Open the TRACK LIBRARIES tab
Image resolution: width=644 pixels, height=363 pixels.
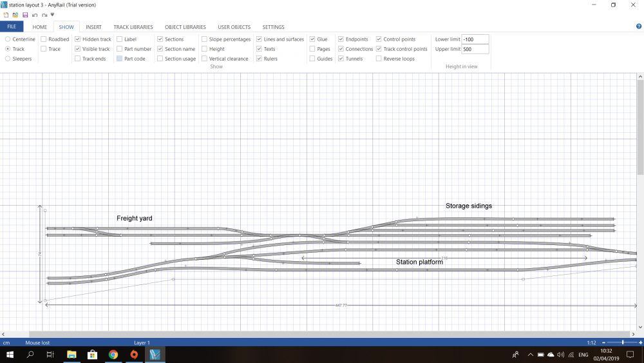(133, 27)
